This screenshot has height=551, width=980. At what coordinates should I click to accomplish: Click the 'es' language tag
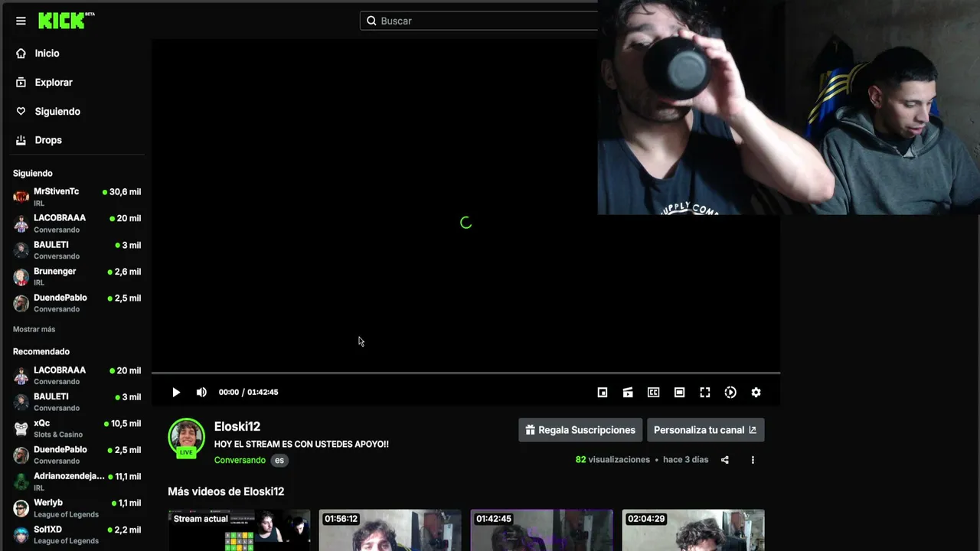(x=279, y=460)
